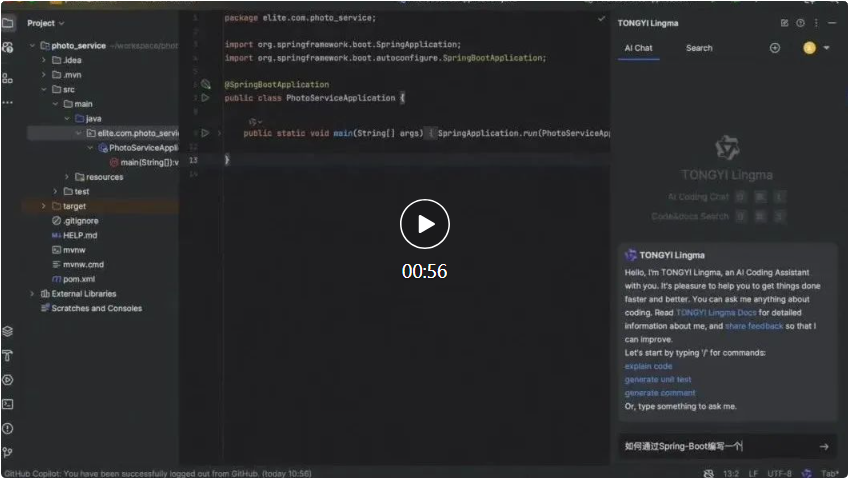The image size is (849, 479).
Task: Collapse the java folder
Action: pyautogui.click(x=67, y=119)
